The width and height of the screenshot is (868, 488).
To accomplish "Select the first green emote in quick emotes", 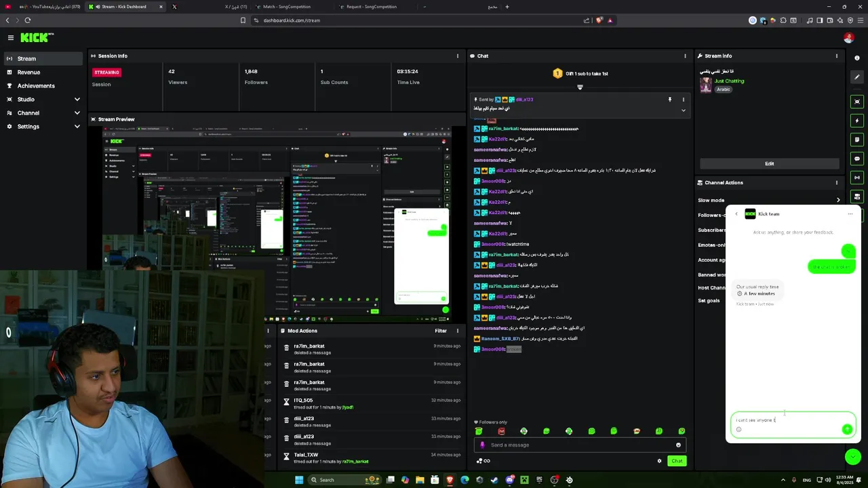I will [479, 431].
